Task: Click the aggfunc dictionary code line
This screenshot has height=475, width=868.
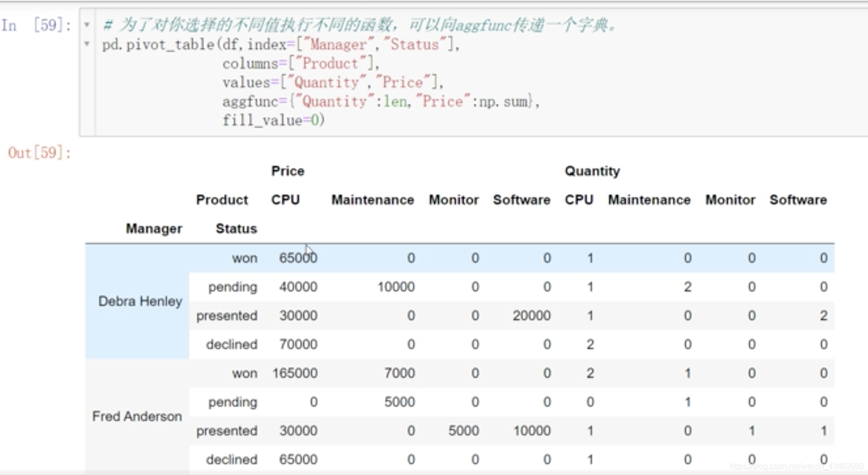Action: (x=381, y=102)
